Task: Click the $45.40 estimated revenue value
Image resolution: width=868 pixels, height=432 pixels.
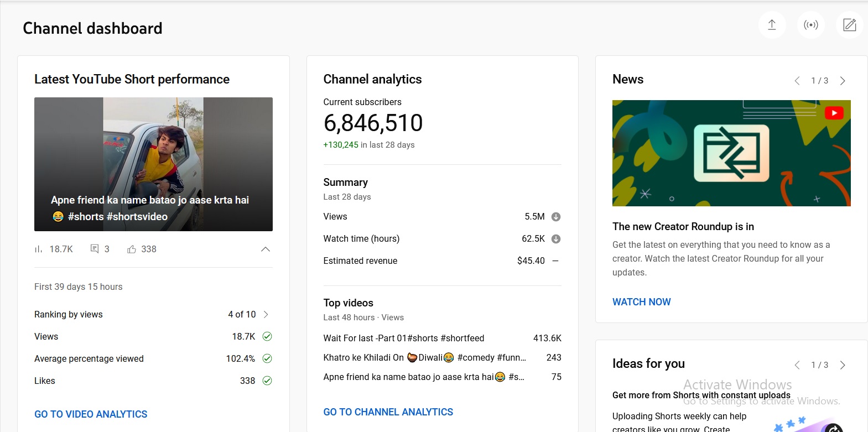Action: [531, 261]
